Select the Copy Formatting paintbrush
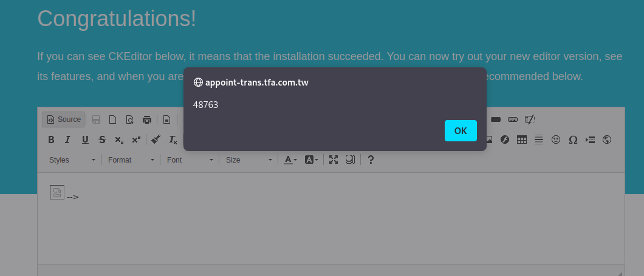The image size is (644, 276). click(156, 140)
